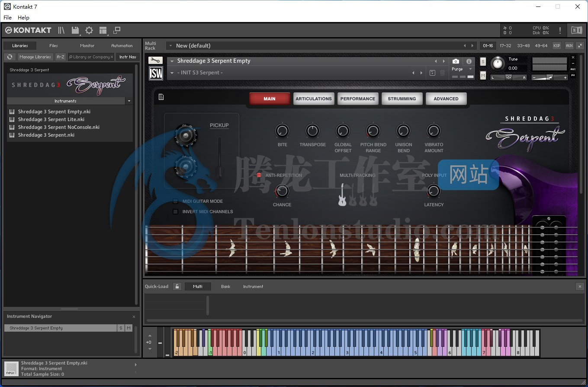Solo the instrument with S button in header
This screenshot has height=387, width=588.
tap(483, 62)
